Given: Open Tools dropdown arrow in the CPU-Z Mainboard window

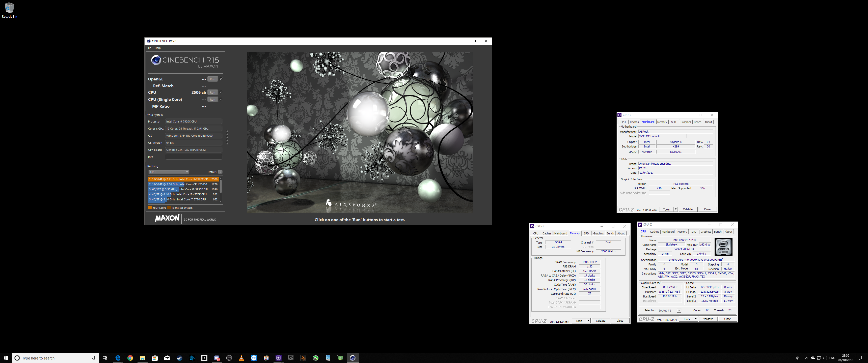Looking at the screenshot, I should point(675,209).
